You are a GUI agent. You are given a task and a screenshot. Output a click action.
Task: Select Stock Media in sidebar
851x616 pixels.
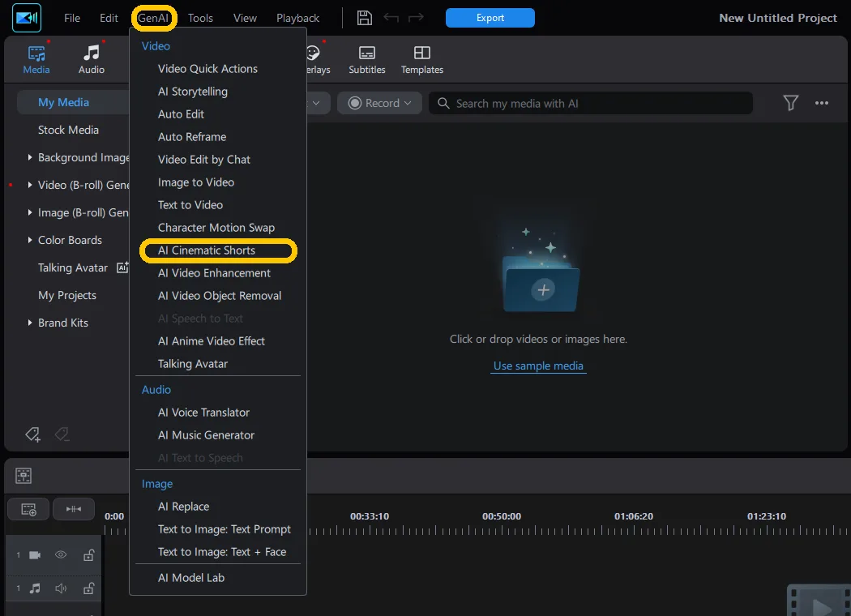68,130
